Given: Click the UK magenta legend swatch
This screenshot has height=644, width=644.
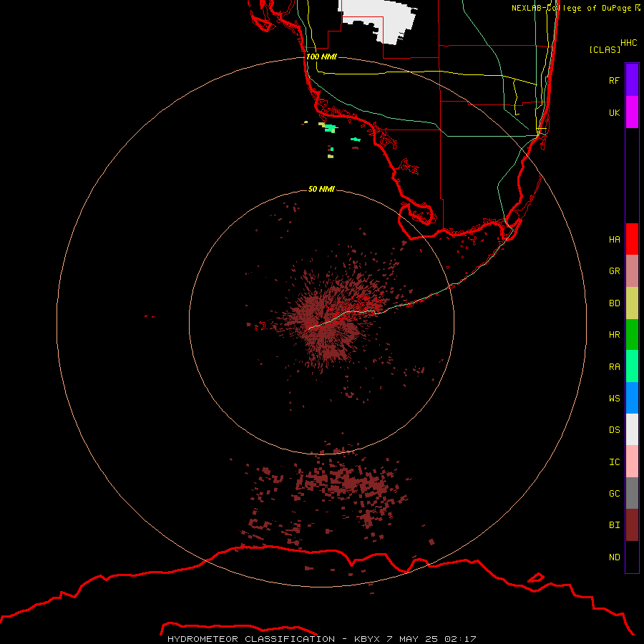Looking at the screenshot, I should (x=632, y=112).
